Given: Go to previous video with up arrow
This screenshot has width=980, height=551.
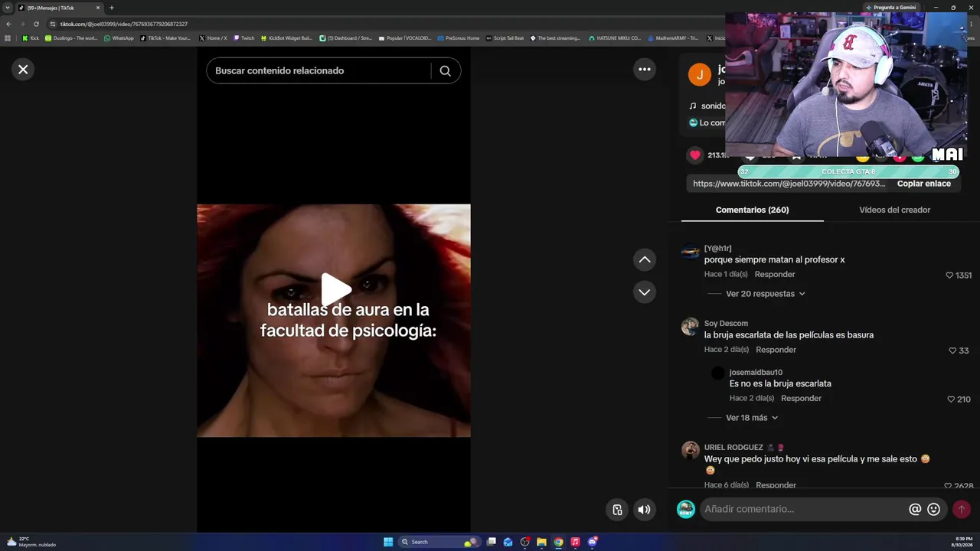Looking at the screenshot, I should [x=645, y=259].
